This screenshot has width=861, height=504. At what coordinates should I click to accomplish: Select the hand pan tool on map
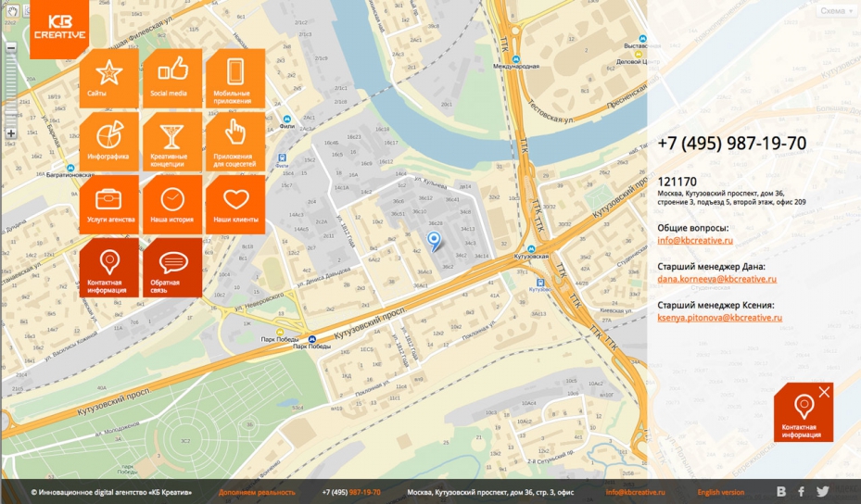[x=11, y=10]
